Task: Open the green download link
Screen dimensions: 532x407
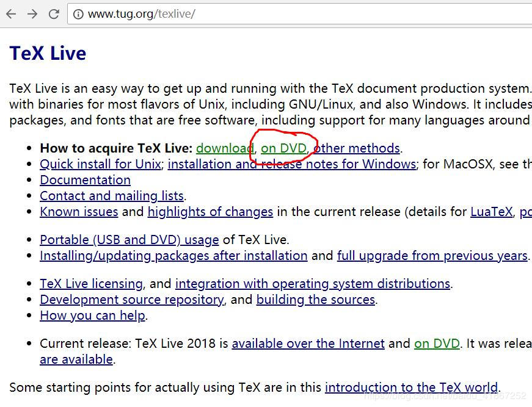Action: (x=224, y=148)
